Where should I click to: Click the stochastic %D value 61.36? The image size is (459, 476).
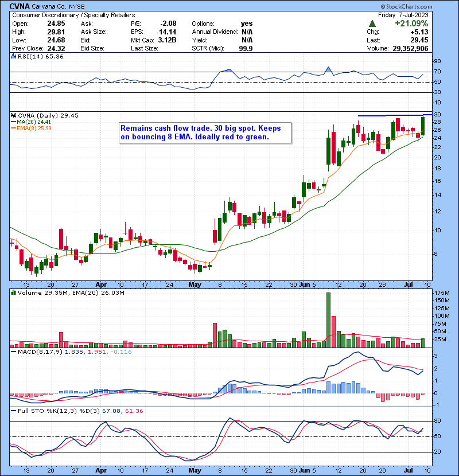click(134, 411)
